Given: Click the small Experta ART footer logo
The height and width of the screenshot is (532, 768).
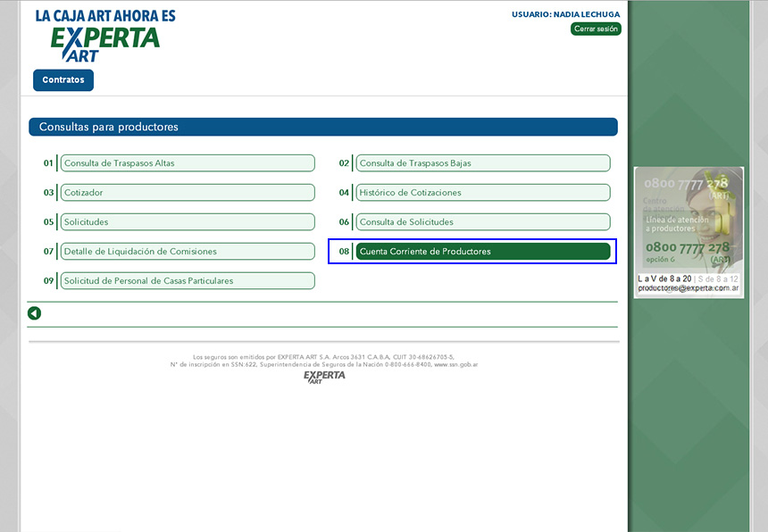Looking at the screenshot, I should (324, 377).
